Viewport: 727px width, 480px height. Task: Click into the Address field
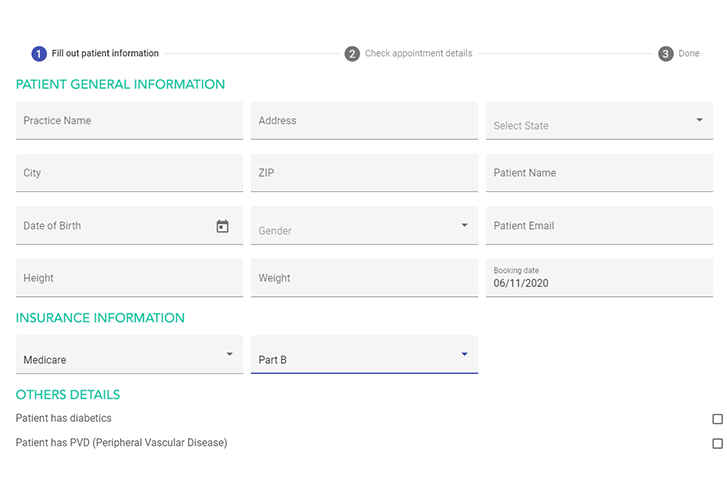click(x=364, y=121)
